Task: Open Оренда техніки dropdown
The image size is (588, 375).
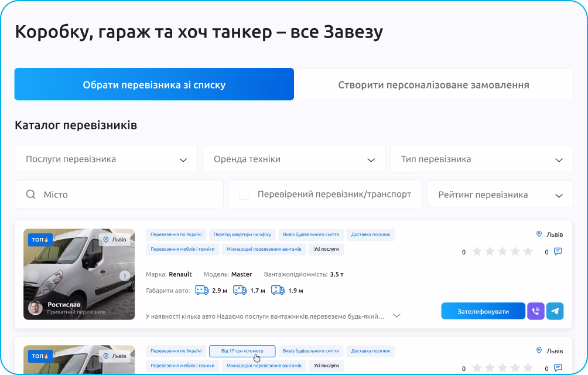Action: pos(294,159)
